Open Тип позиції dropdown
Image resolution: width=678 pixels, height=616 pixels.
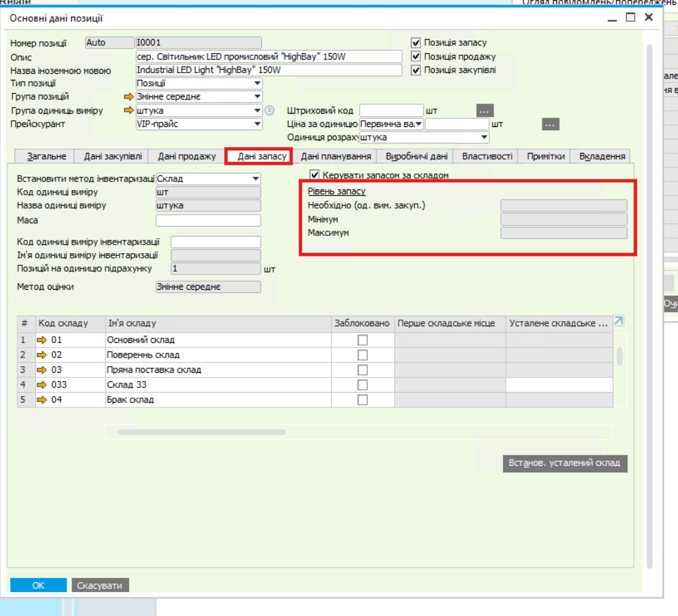coord(257,84)
